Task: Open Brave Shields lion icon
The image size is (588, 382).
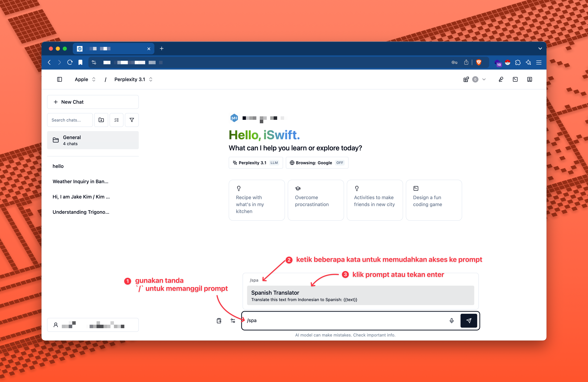Action: point(479,62)
